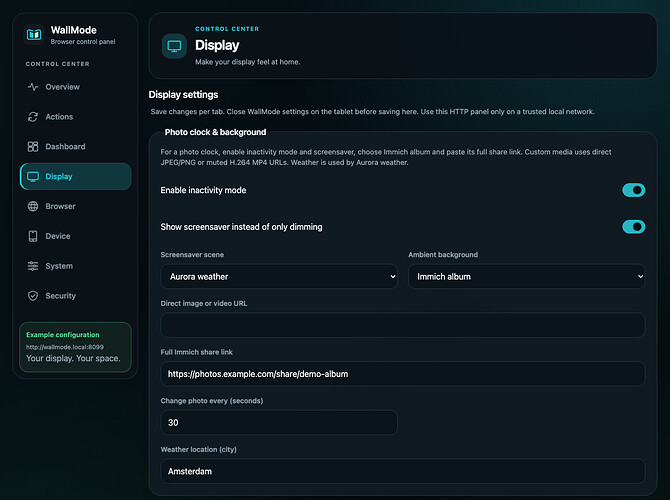
Task: Toggle Show screensaver instead of dimming
Action: tap(633, 227)
